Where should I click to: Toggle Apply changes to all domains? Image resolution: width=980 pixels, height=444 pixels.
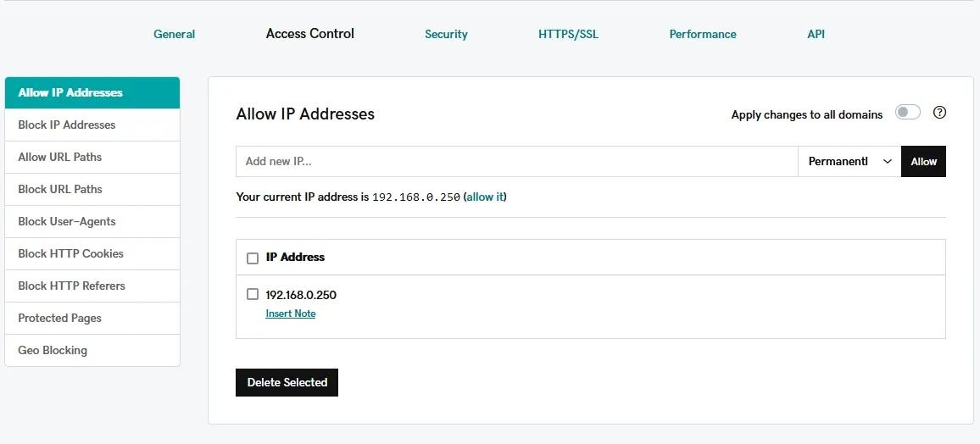click(x=907, y=113)
